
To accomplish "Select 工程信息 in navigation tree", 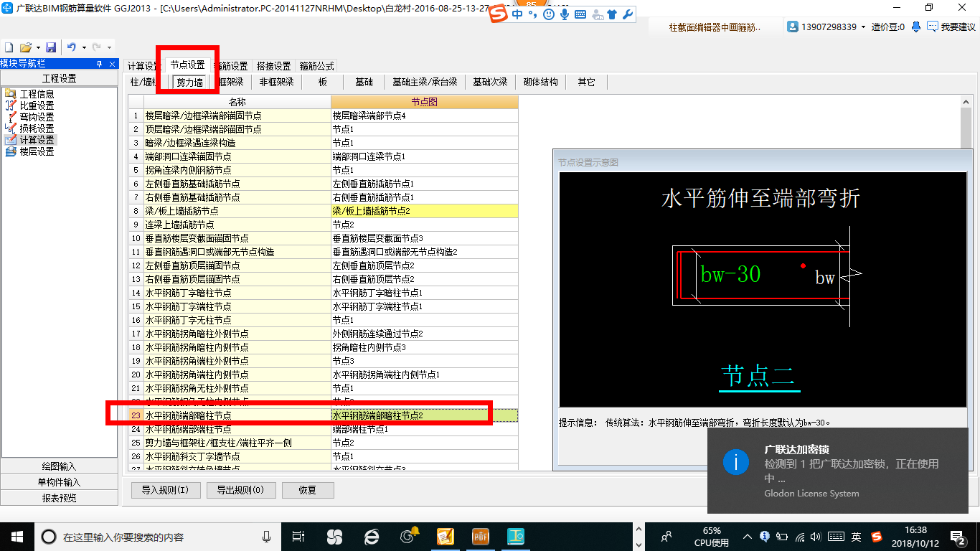I will coord(36,94).
